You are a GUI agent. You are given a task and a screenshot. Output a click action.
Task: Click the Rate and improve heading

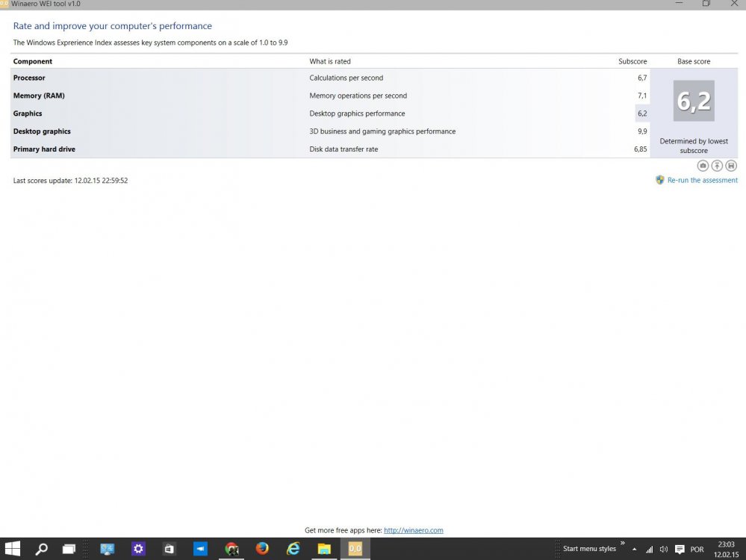[112, 25]
